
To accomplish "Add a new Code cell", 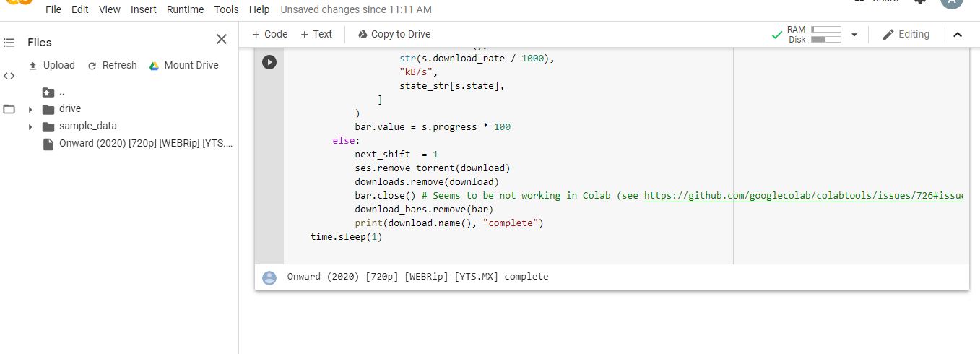I will (269, 34).
